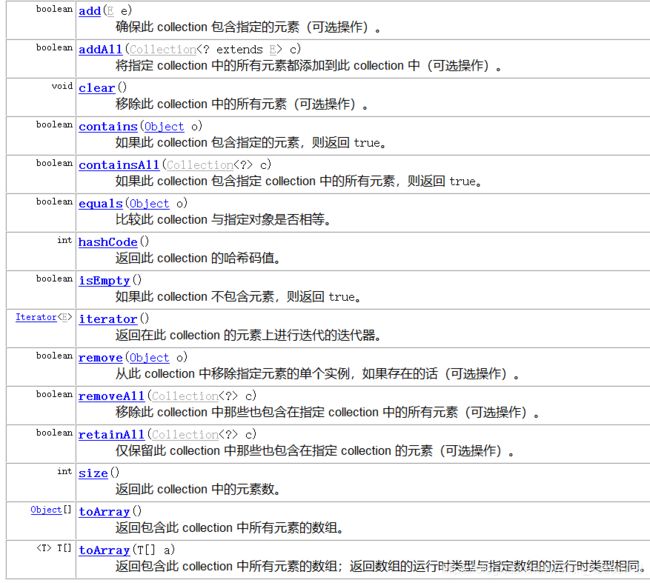This screenshot has height=583, width=650.
Task: Click the Object parameter link in contains
Action: (x=164, y=126)
